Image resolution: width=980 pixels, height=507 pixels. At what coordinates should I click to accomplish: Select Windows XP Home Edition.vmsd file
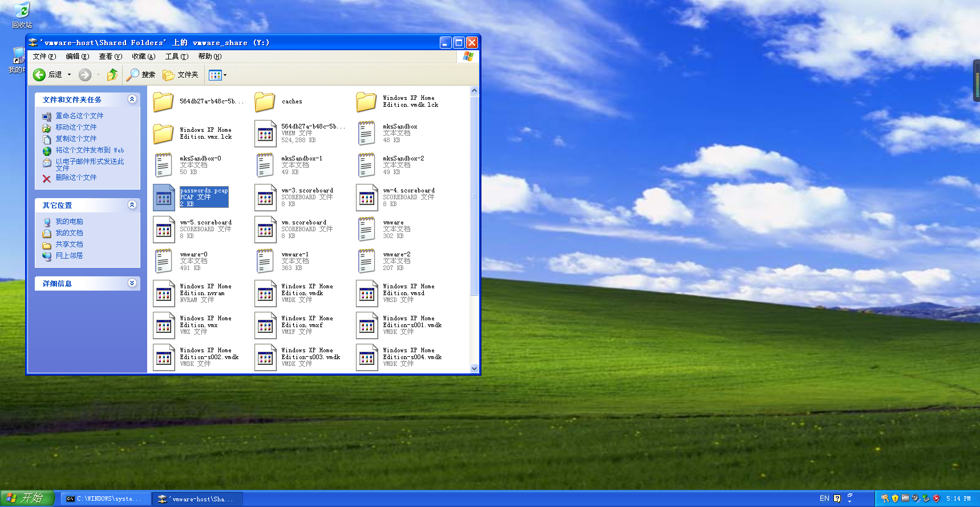coord(396,293)
